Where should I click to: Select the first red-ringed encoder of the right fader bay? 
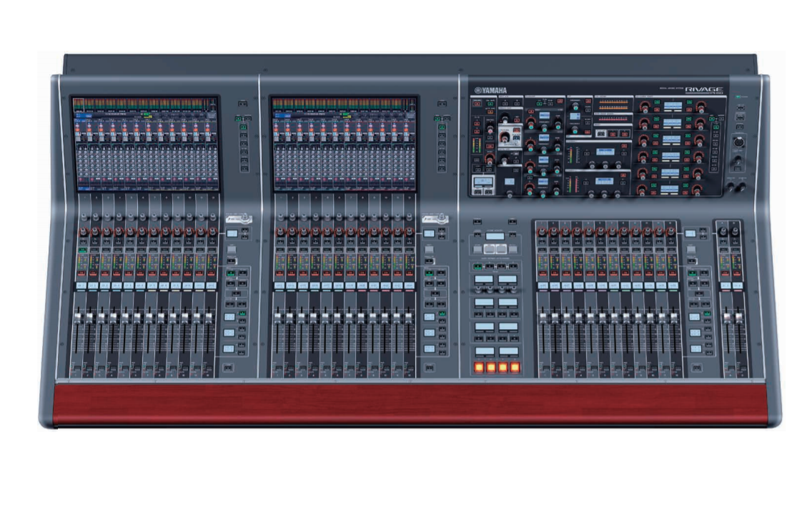click(543, 233)
